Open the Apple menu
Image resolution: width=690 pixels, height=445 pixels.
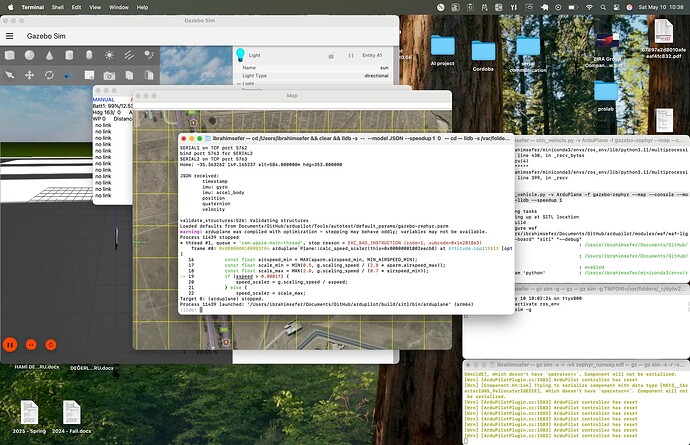(11, 7)
